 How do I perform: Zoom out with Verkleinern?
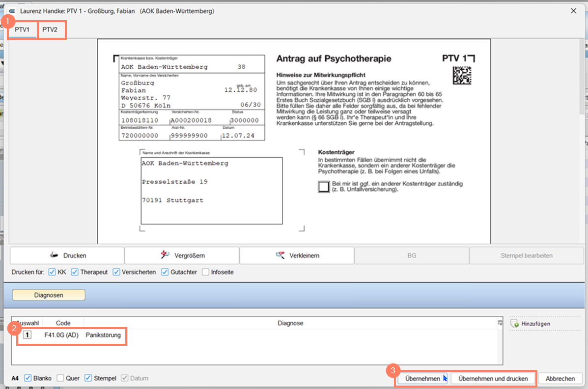coord(297,255)
